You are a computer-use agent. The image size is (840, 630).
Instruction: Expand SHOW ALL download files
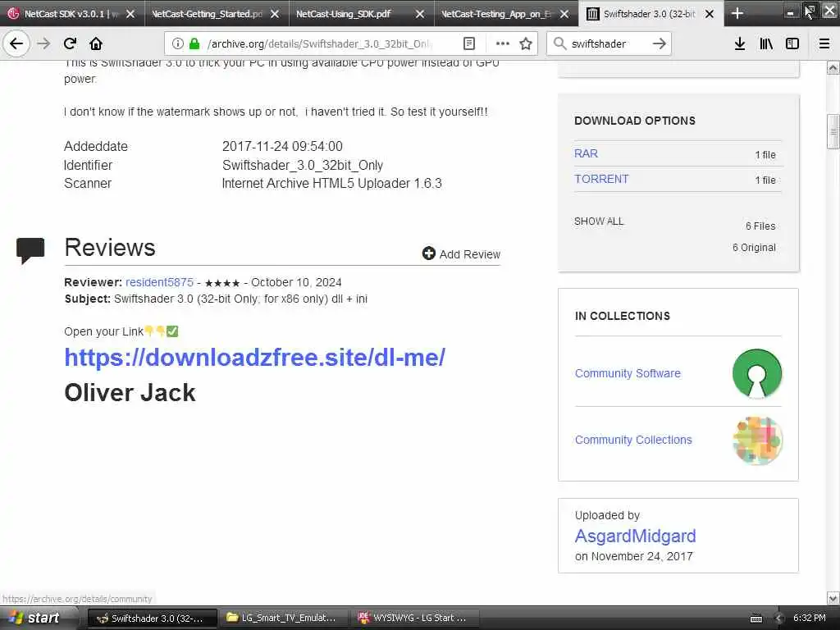[x=598, y=221]
